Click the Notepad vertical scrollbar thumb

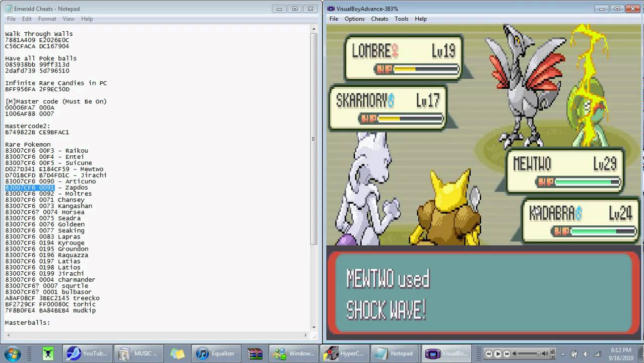[x=314, y=139]
